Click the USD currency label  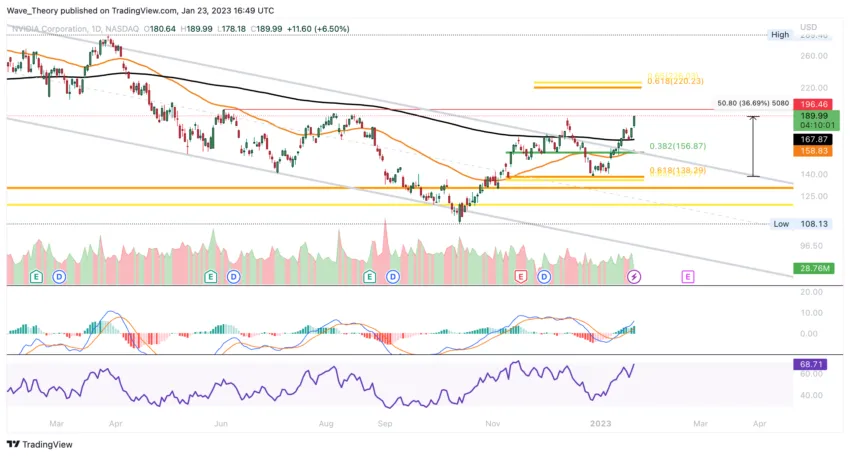(x=808, y=27)
